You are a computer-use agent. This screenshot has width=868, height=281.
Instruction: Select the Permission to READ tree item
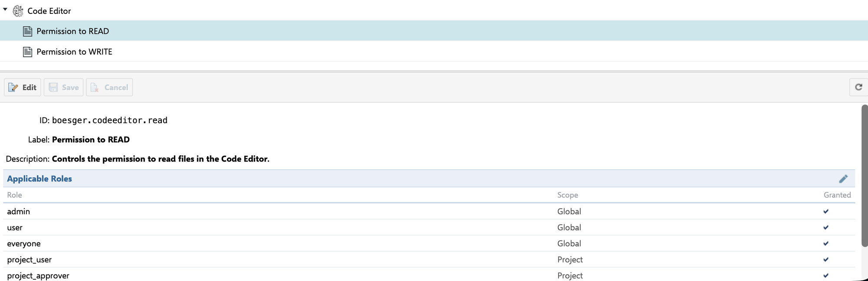click(72, 31)
